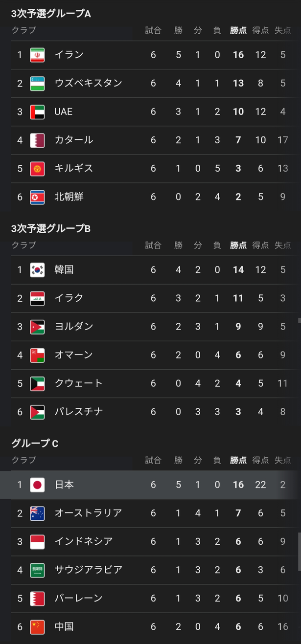Select the オマーン team row

(152, 355)
